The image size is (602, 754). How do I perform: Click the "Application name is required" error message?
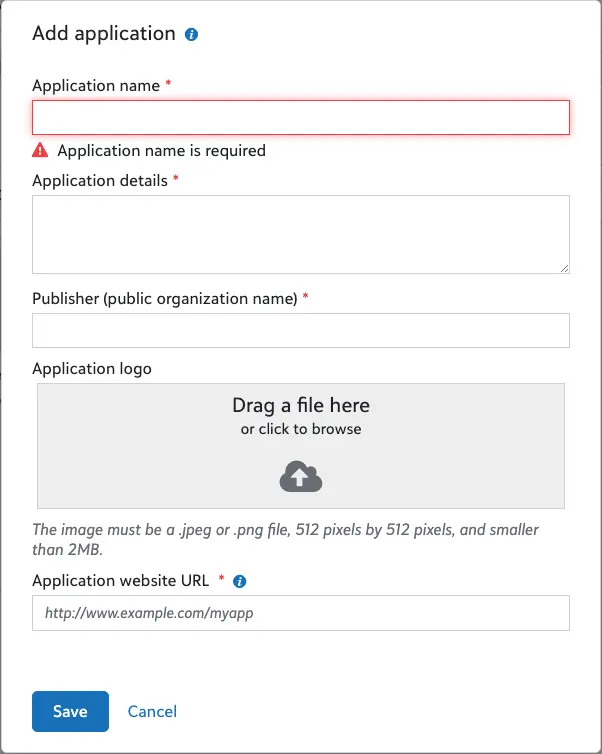coord(161,151)
